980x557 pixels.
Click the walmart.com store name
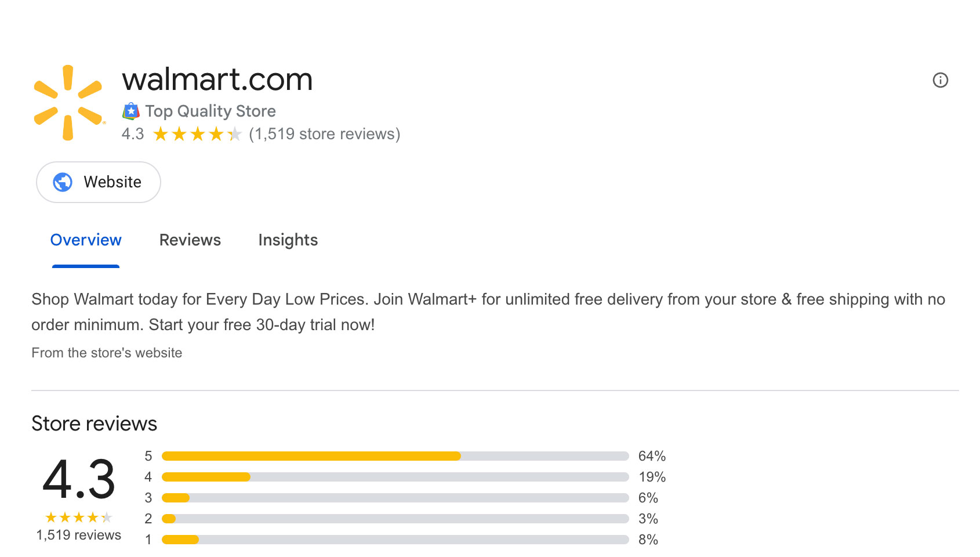point(217,79)
